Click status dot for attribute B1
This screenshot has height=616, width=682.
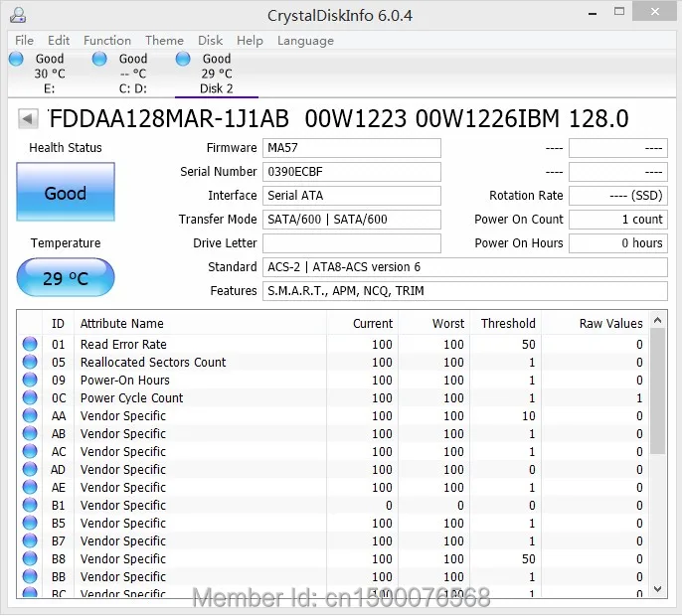click(x=30, y=505)
